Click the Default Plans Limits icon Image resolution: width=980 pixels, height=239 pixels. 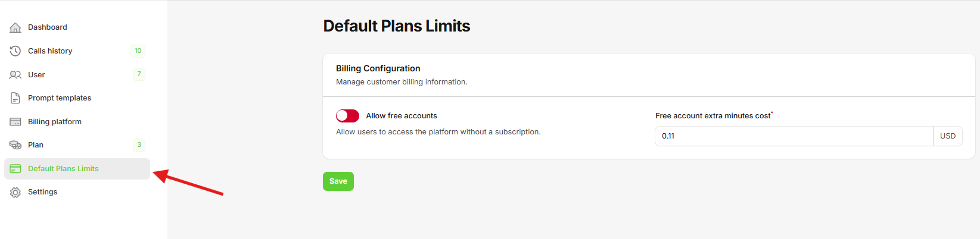[15, 169]
